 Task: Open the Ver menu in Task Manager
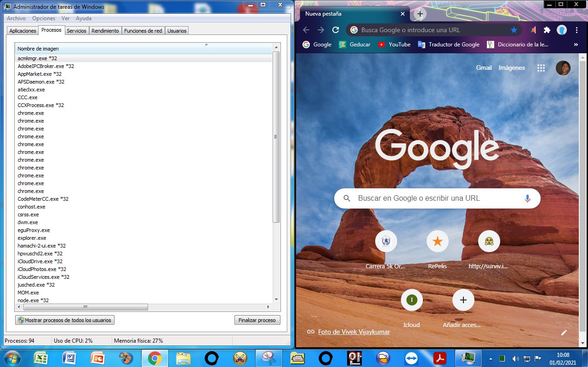(66, 18)
